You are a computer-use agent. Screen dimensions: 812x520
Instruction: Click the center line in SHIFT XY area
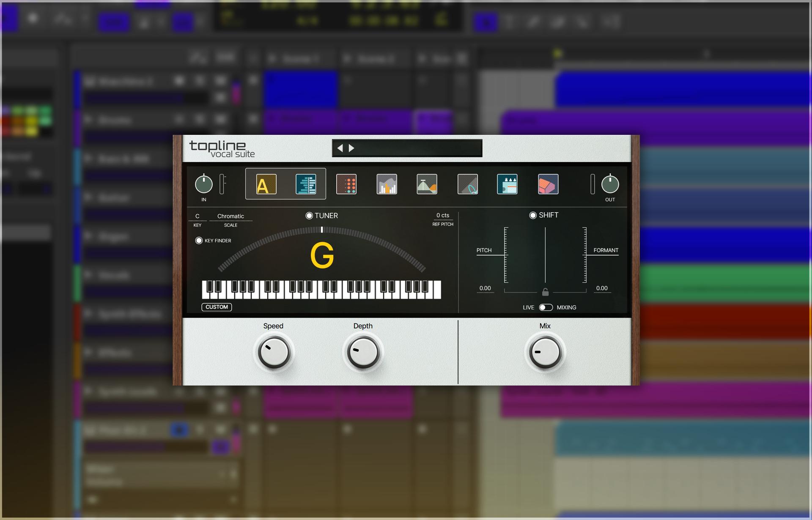coord(545,255)
